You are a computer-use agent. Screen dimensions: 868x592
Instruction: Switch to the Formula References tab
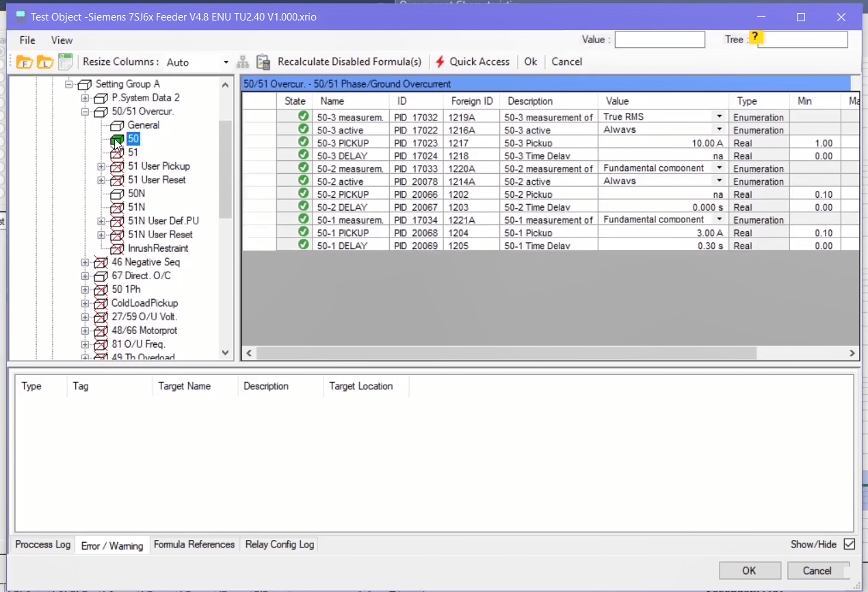(194, 545)
